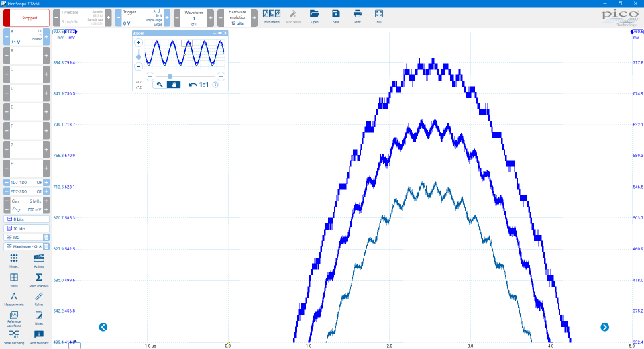644x349 pixels.
Task: Open the Rulers tool
Action: tap(39, 299)
